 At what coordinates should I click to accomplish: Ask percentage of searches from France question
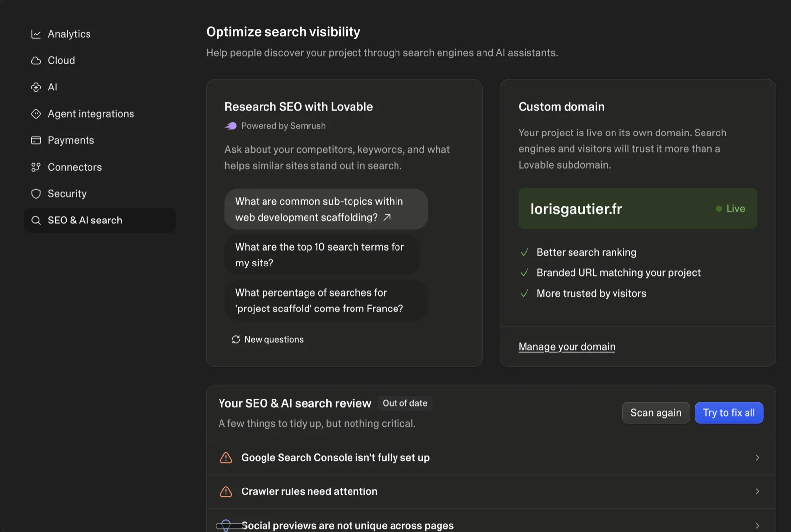coord(326,301)
